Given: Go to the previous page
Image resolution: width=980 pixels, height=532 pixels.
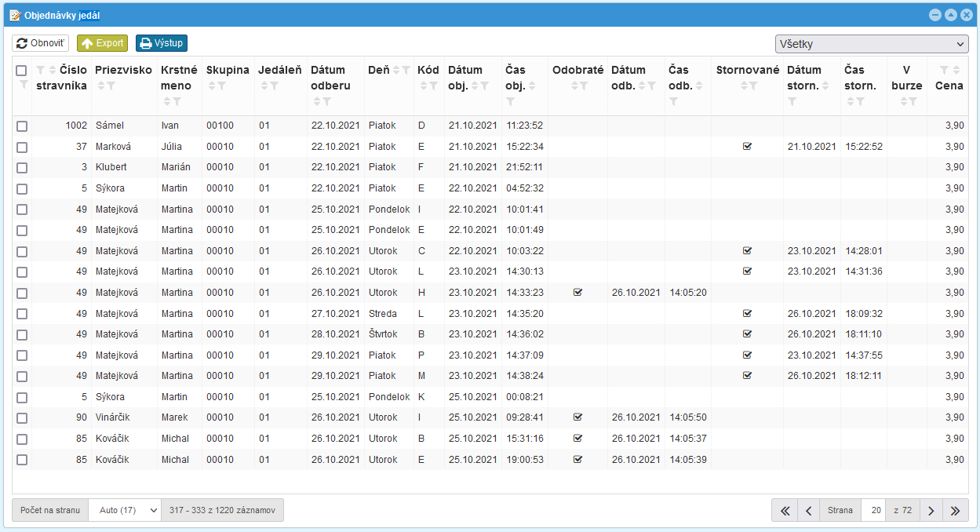Looking at the screenshot, I should [808, 511].
